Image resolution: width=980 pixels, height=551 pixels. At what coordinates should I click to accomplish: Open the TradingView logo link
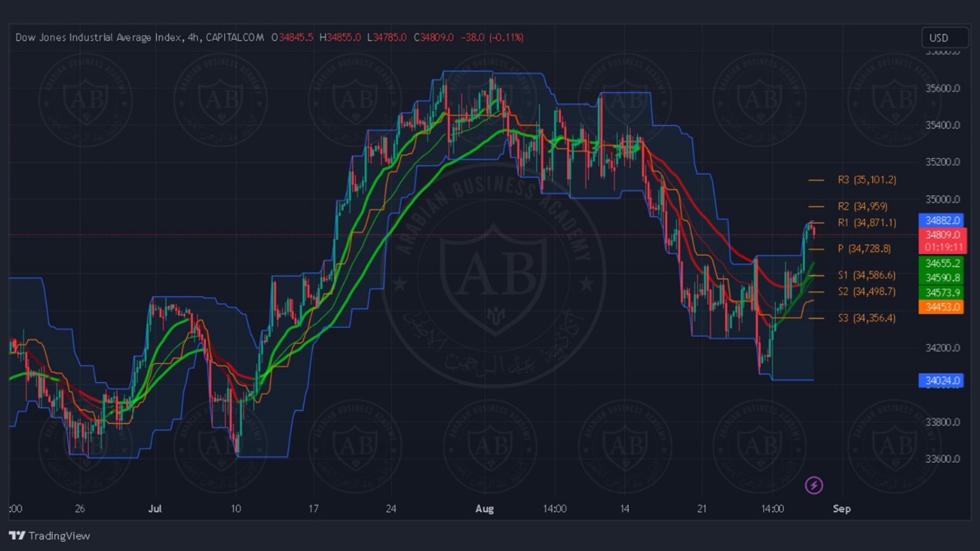tap(50, 535)
